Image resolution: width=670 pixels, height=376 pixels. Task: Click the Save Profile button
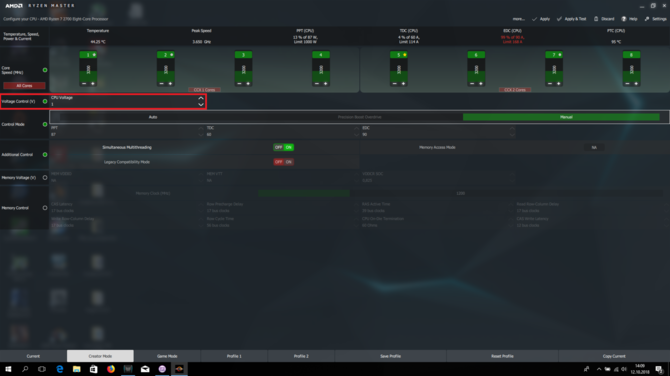391,356
